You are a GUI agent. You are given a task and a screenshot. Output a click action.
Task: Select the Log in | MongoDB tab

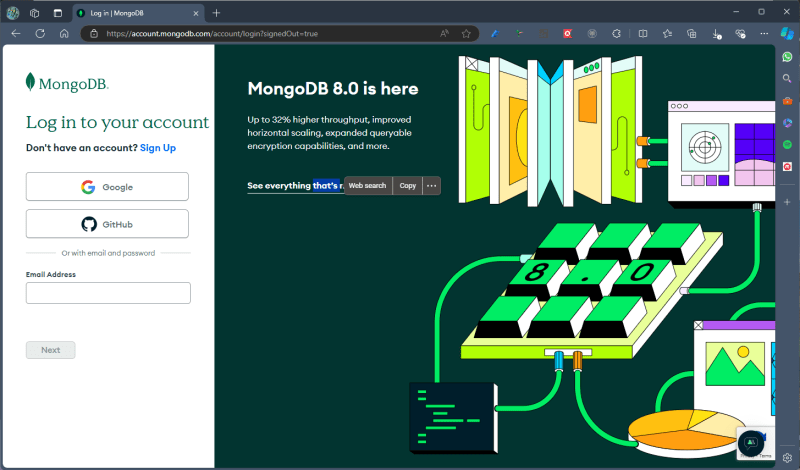138,13
